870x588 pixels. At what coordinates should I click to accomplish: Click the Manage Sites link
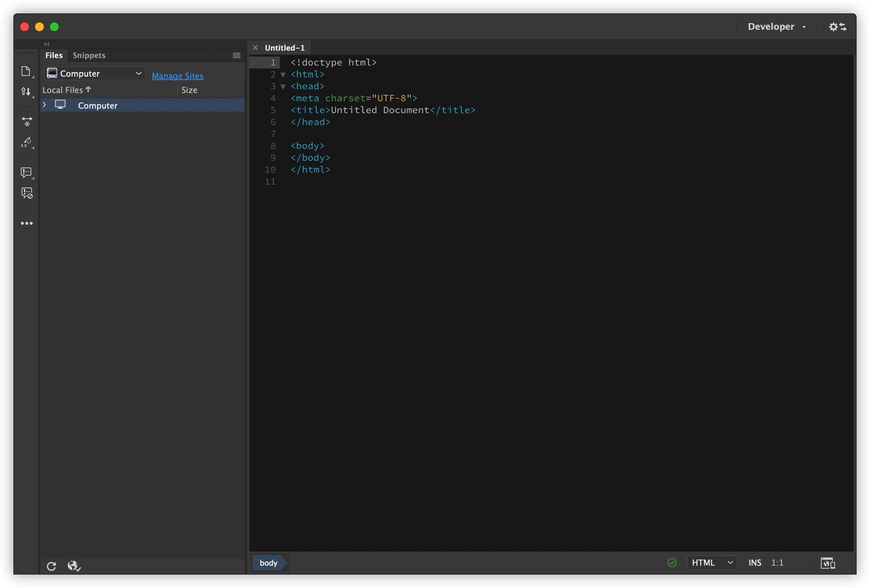(x=177, y=76)
